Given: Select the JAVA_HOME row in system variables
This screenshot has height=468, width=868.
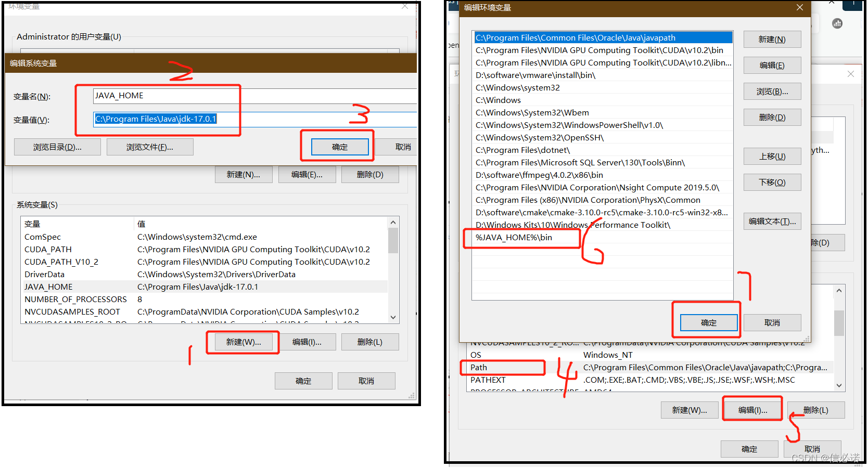Looking at the screenshot, I should (205, 287).
